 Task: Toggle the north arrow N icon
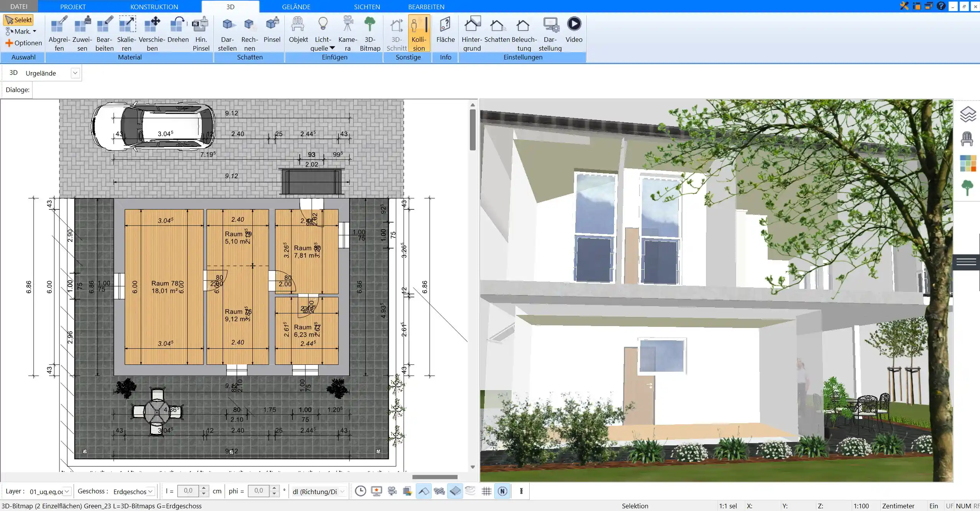coord(502,491)
